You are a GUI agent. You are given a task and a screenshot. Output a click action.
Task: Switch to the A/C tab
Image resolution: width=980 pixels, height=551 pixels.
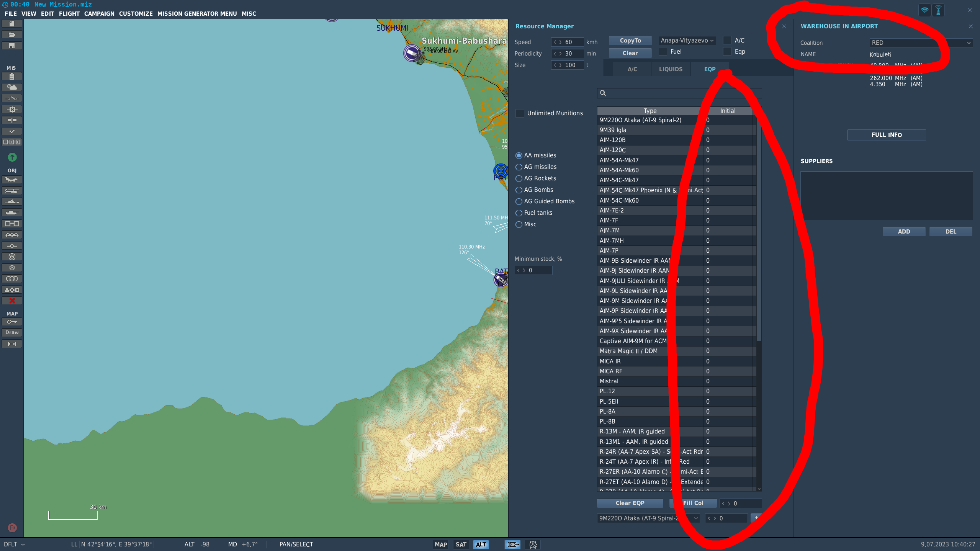click(x=632, y=69)
